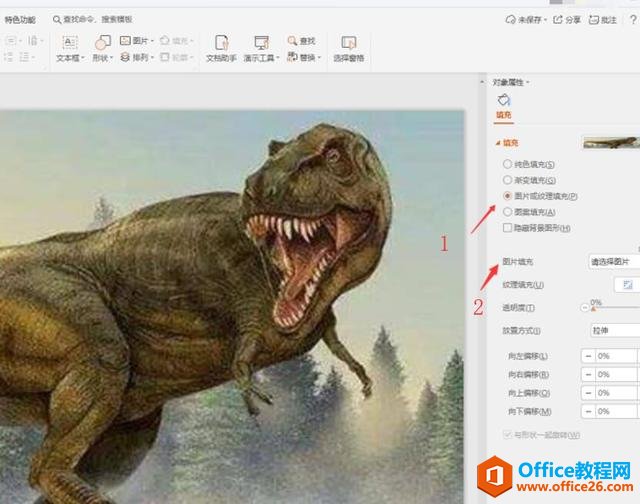Click the line spacing icon in lower ribbon row
The height and width of the screenshot is (504, 640).
(24, 57)
